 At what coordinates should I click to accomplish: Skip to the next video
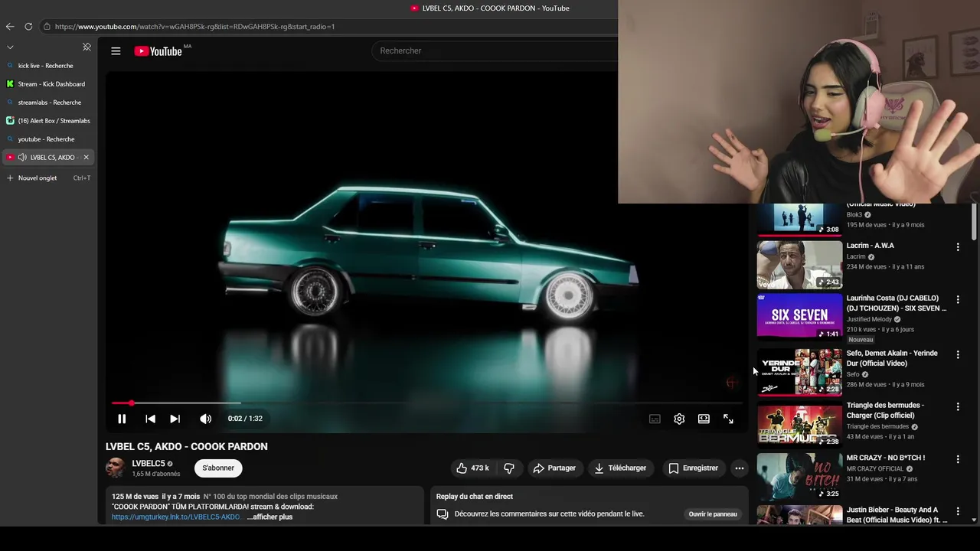coord(175,419)
